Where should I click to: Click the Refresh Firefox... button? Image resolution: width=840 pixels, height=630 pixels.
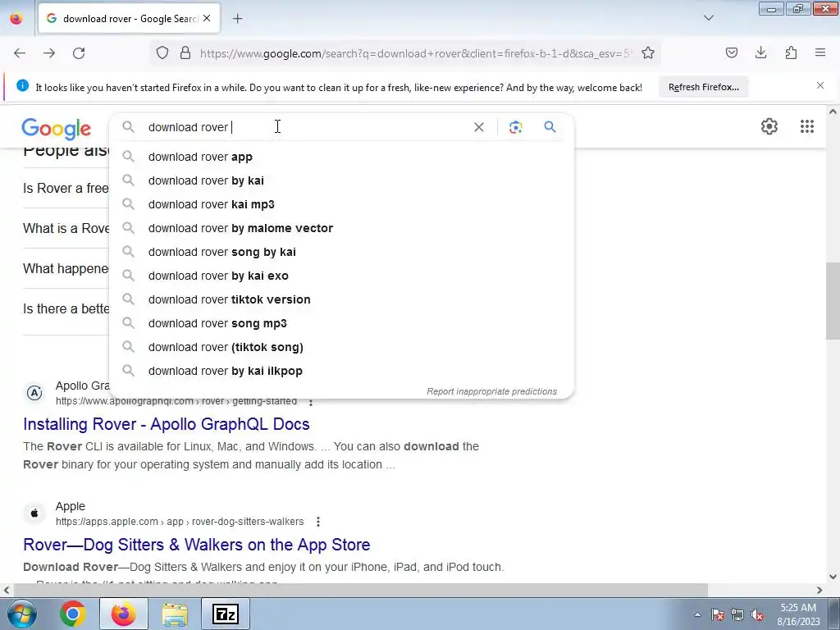(703, 87)
